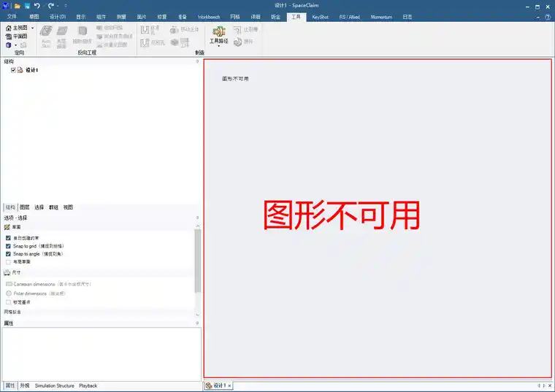
Task: Click the SpaceClaim application icon
Action: click(5, 6)
